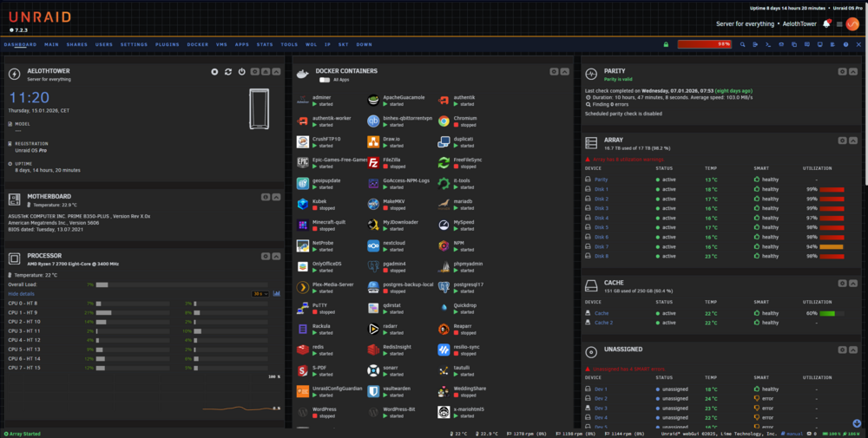The image size is (868, 438).
Task: Click the Hide details link in Processor panel
Action: (21, 294)
